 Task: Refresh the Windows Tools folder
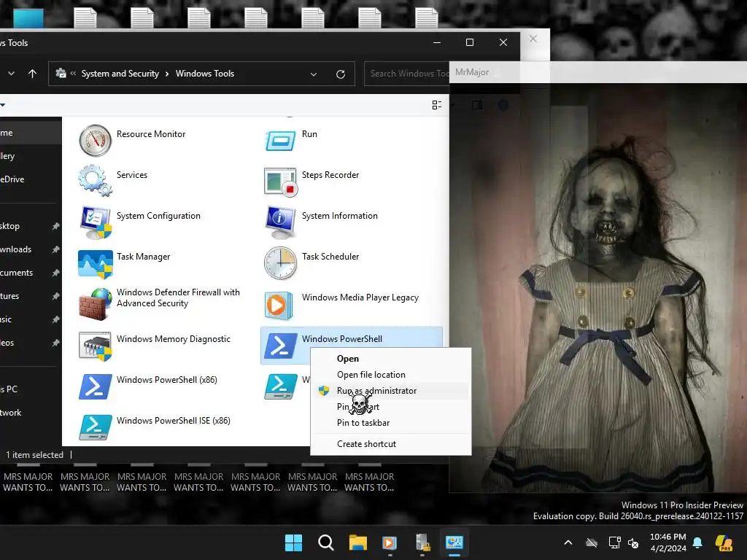341,74
